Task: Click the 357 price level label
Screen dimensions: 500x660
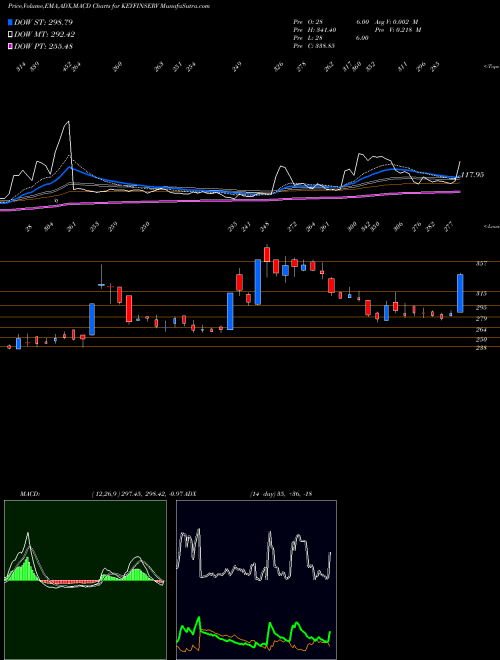Action: 481,264
